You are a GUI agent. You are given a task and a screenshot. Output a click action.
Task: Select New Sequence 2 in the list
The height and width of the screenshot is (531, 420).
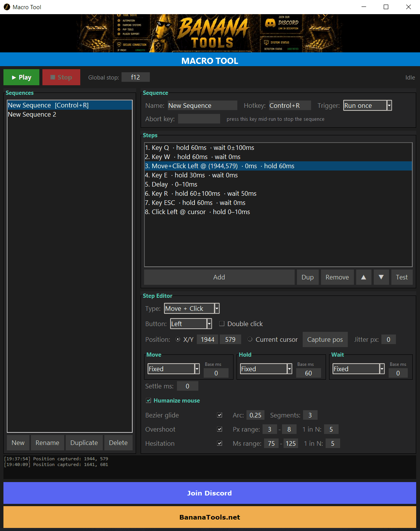[x=70, y=114]
